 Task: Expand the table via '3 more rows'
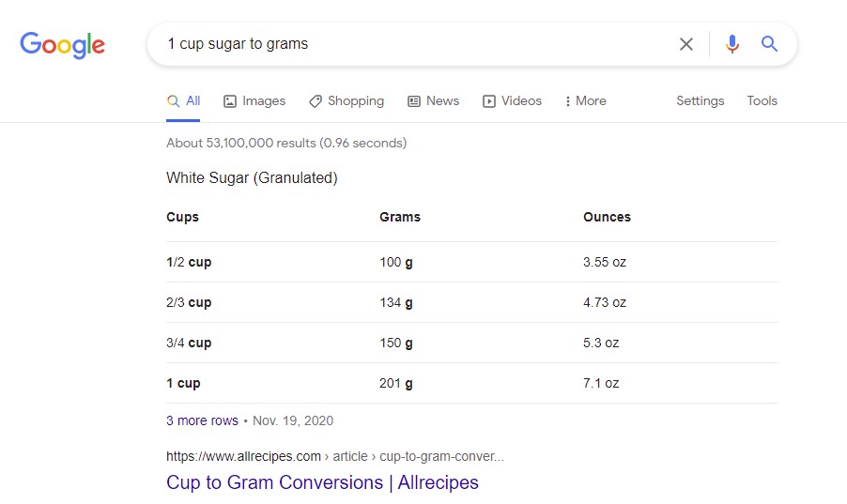[x=202, y=420]
